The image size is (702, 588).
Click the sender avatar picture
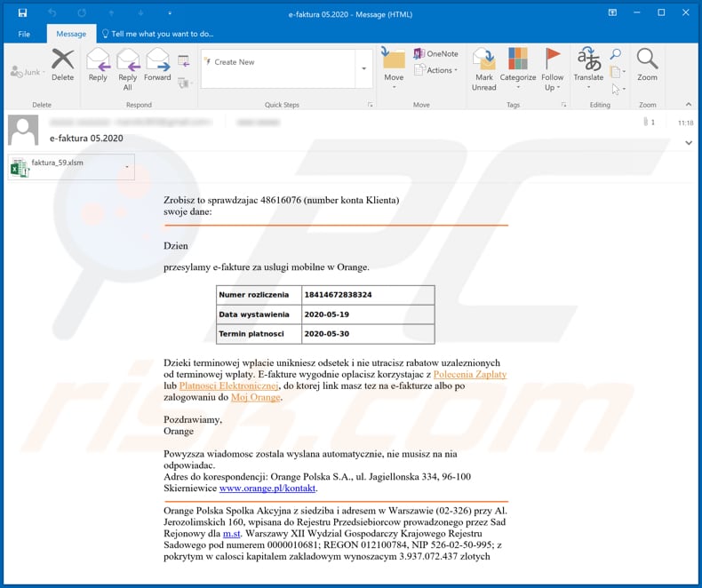point(23,131)
